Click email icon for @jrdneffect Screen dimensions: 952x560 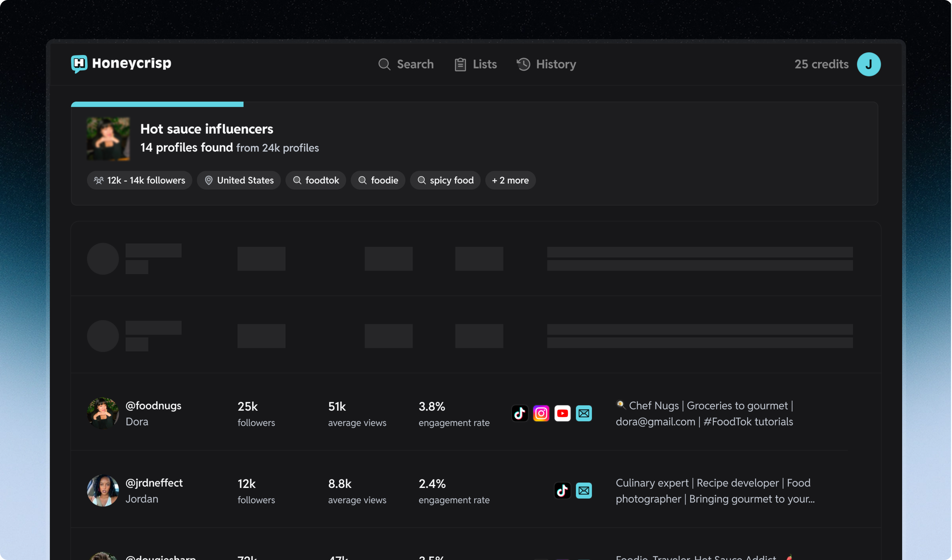point(584,491)
